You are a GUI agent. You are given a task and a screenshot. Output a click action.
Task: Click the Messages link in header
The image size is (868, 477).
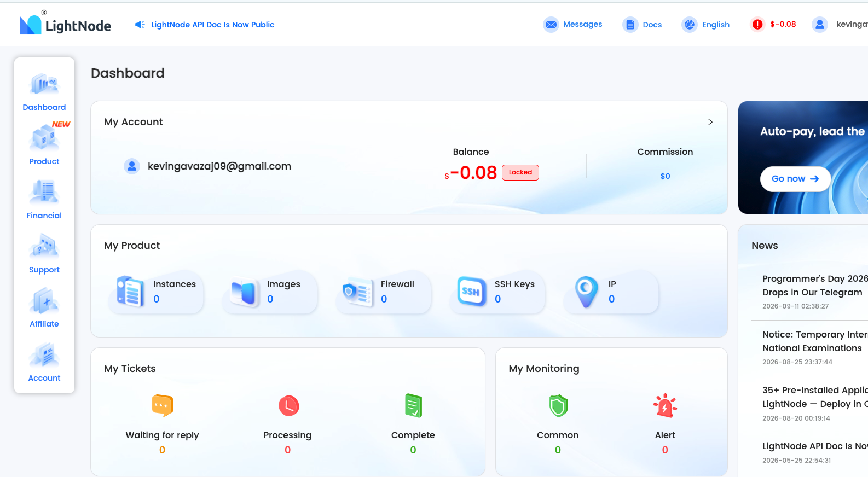point(582,24)
